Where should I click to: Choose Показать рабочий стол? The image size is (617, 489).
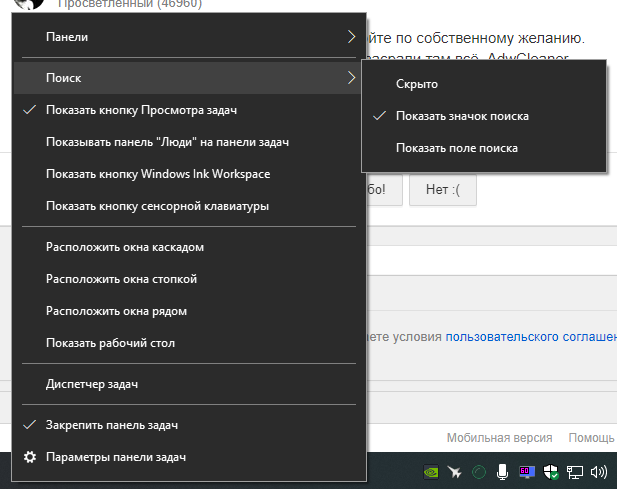tap(189, 343)
